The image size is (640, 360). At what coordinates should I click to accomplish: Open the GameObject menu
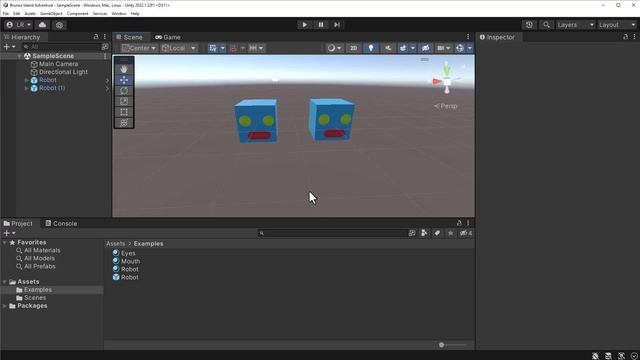(x=51, y=13)
